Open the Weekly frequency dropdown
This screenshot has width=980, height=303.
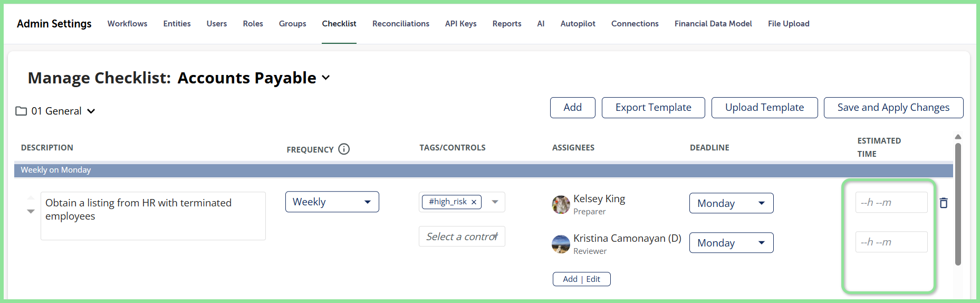click(332, 202)
